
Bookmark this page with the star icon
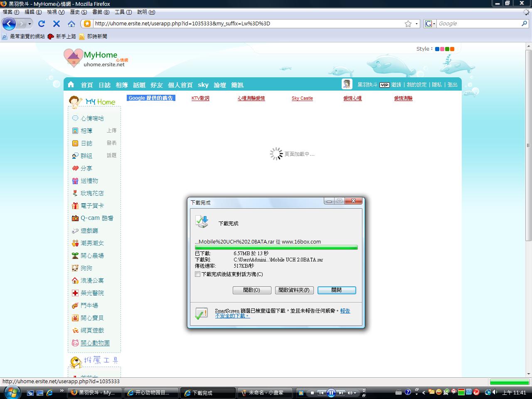408,24
